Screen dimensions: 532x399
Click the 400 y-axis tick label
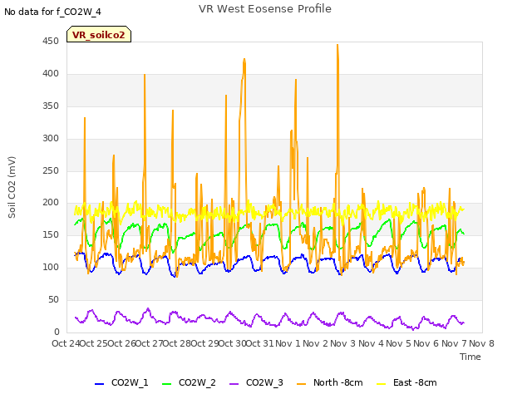coord(51,74)
